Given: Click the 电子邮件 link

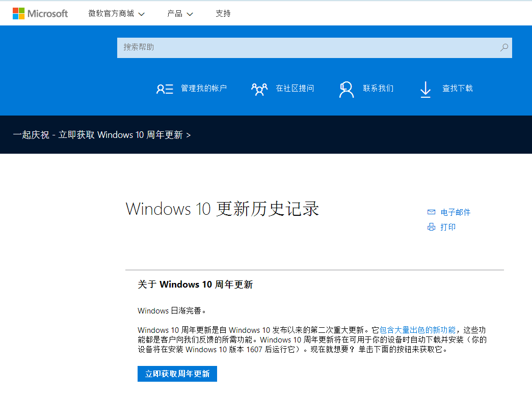Looking at the screenshot, I should click(x=456, y=213).
